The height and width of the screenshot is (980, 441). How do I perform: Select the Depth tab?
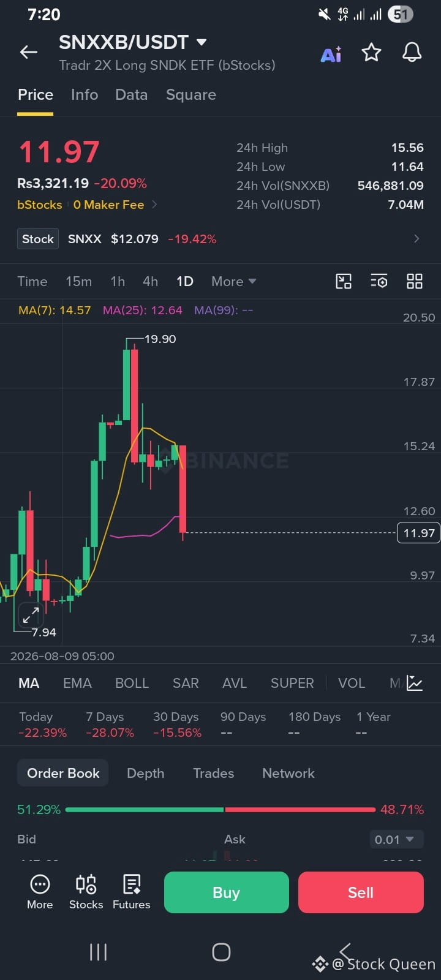145,773
